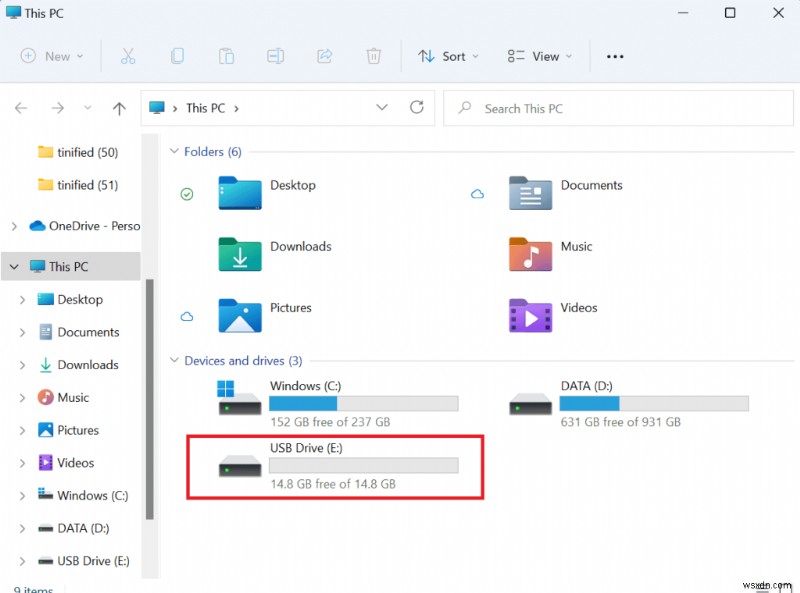The image size is (800, 593).
Task: Collapse This PC node in sidebar
Action: [14, 266]
